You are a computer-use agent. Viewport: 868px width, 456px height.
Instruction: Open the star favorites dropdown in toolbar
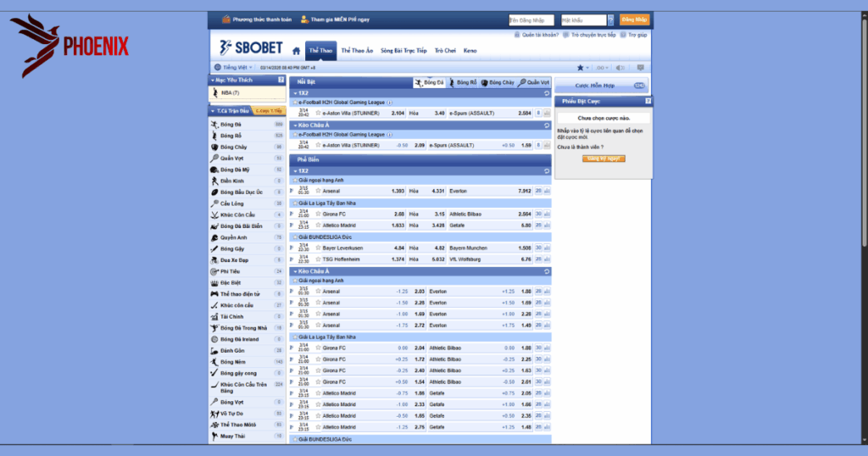[x=583, y=68]
